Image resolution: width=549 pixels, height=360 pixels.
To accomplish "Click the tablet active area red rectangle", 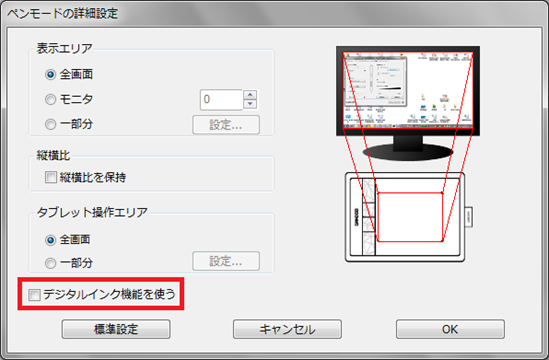I will 410,217.
